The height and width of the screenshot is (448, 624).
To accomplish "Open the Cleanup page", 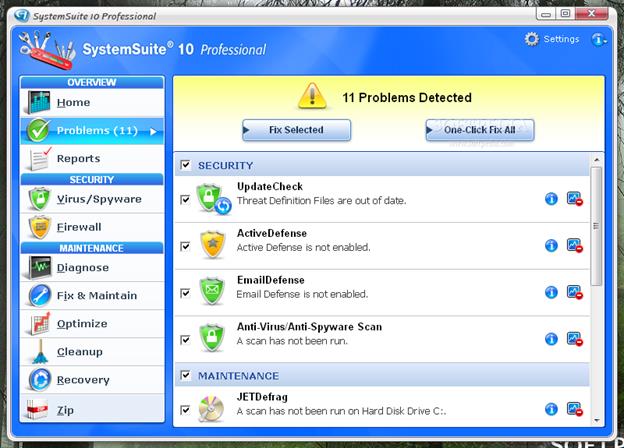I will click(x=92, y=352).
